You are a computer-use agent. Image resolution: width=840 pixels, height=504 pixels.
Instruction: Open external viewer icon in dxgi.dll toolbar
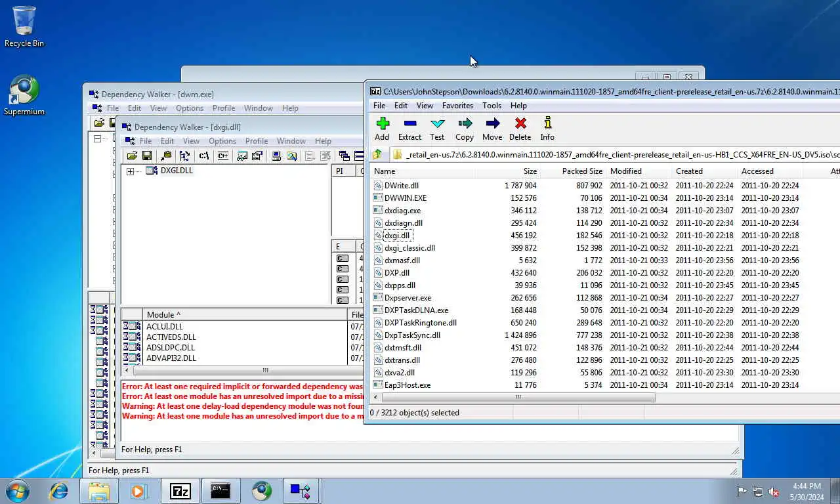tap(241, 156)
